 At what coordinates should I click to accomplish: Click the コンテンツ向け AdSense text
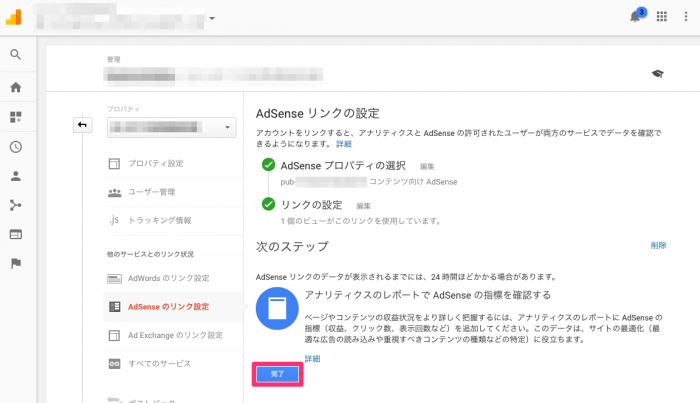(x=413, y=182)
